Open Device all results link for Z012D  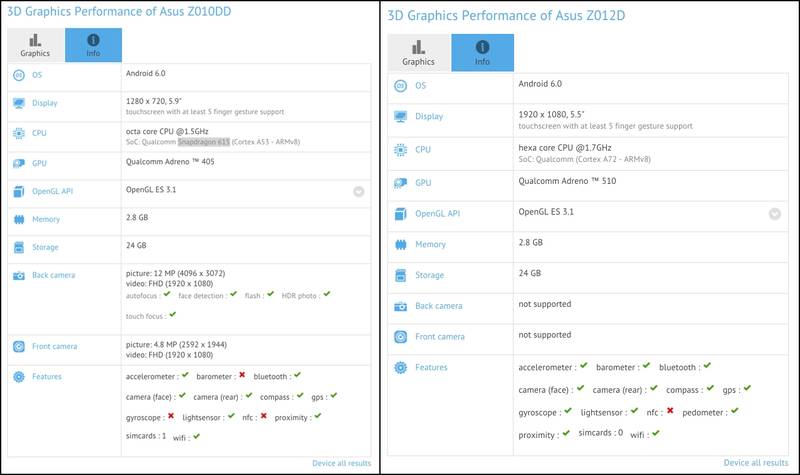point(756,463)
